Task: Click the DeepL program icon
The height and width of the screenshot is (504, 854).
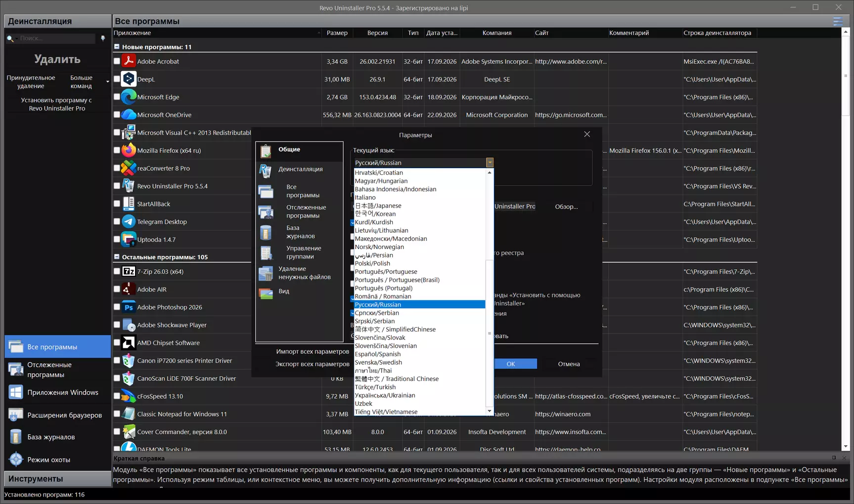Action: [129, 79]
